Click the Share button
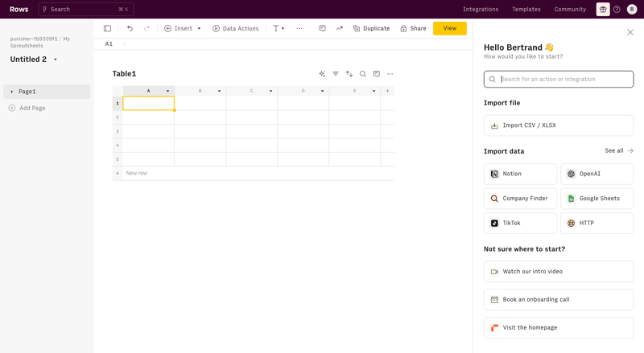The height and width of the screenshot is (353, 644). point(413,28)
